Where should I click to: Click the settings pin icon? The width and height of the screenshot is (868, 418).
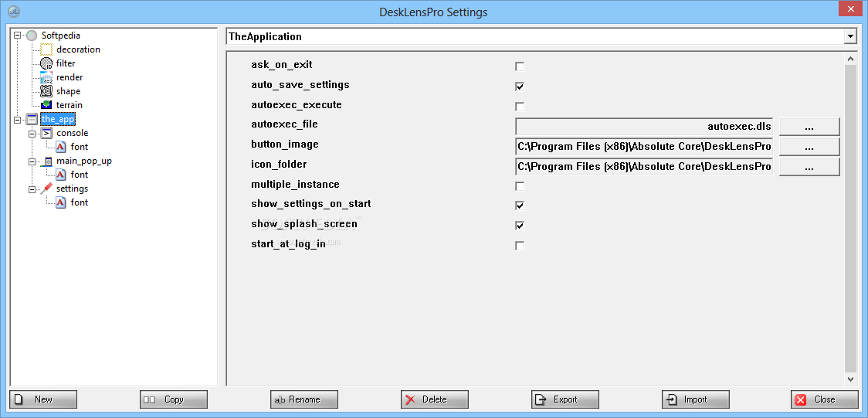[46, 189]
